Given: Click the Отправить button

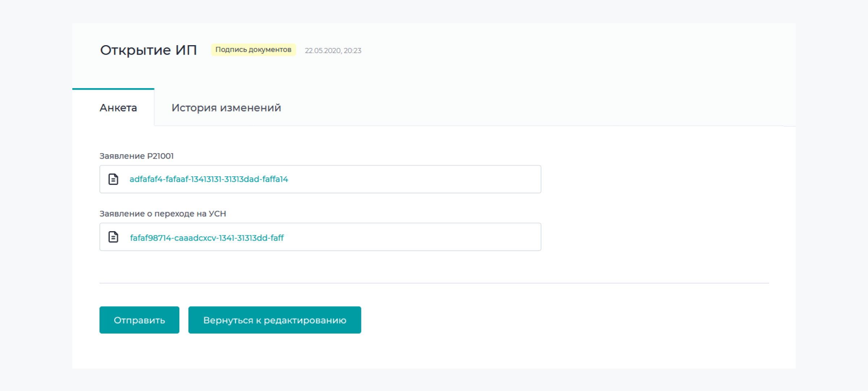Looking at the screenshot, I should pyautogui.click(x=139, y=320).
